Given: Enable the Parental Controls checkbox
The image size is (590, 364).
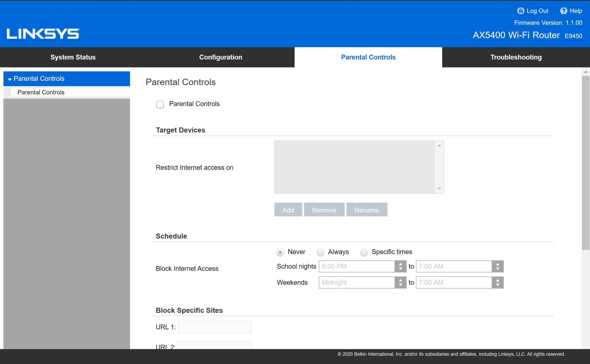Looking at the screenshot, I should pos(160,104).
